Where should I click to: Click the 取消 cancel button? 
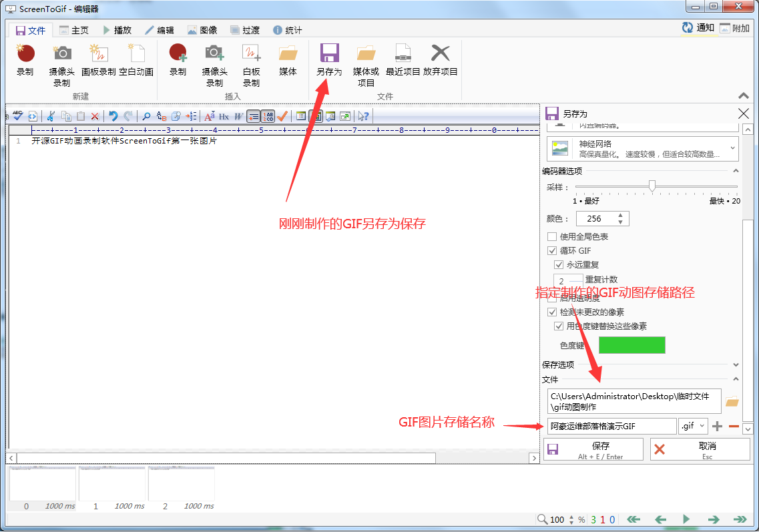point(700,449)
